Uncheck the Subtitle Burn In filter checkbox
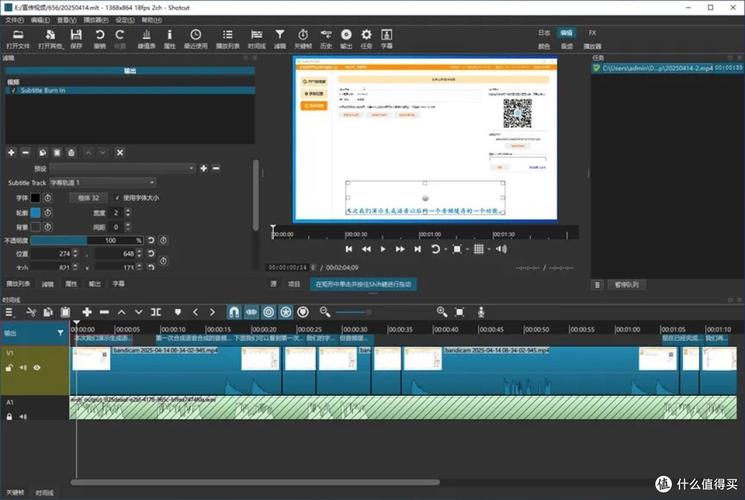 [x=13, y=90]
